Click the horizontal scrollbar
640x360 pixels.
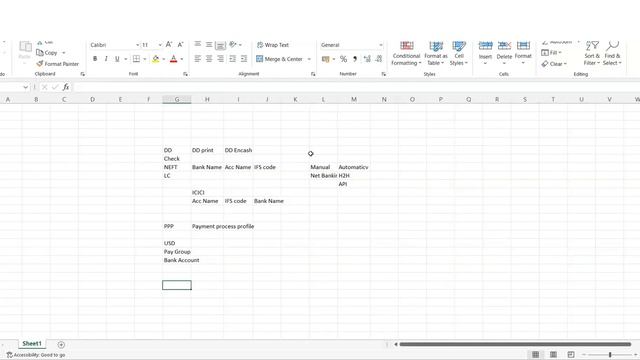(x=515, y=344)
